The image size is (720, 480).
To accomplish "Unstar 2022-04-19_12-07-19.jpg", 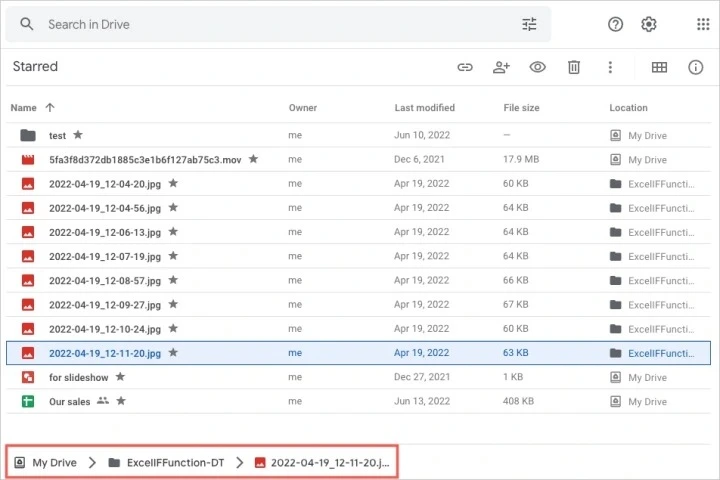I will pyautogui.click(x=173, y=255).
